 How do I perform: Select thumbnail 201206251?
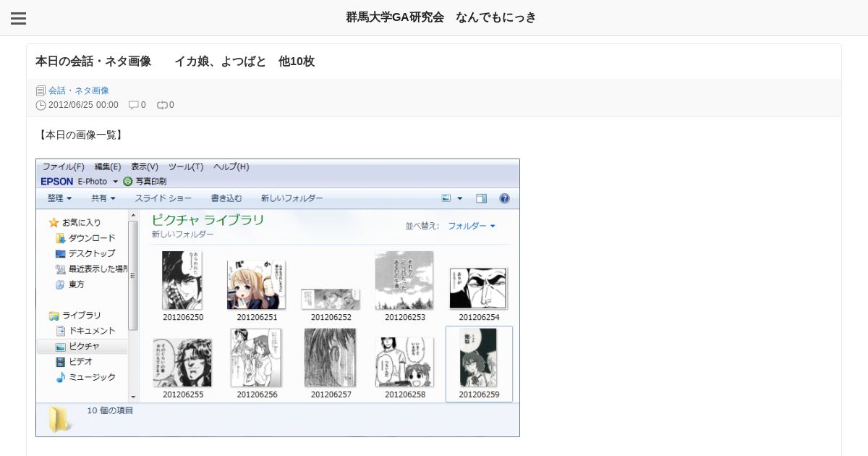pyautogui.click(x=257, y=290)
